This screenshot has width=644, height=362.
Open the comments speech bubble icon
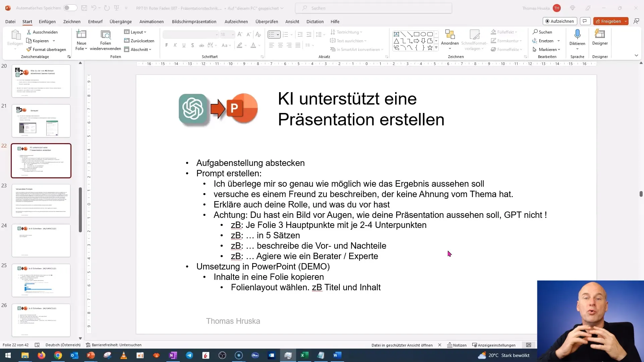(585, 21)
